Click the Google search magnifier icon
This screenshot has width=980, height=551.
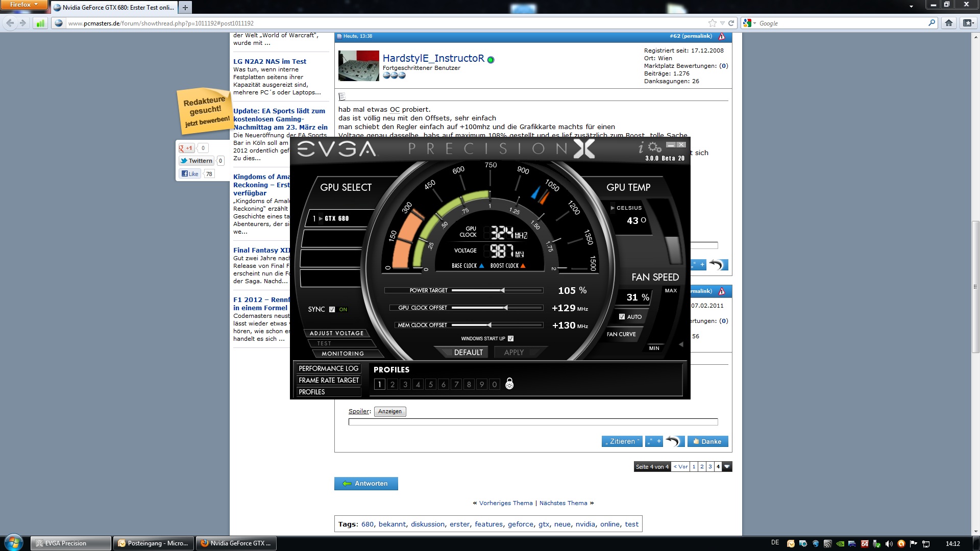[x=932, y=23]
